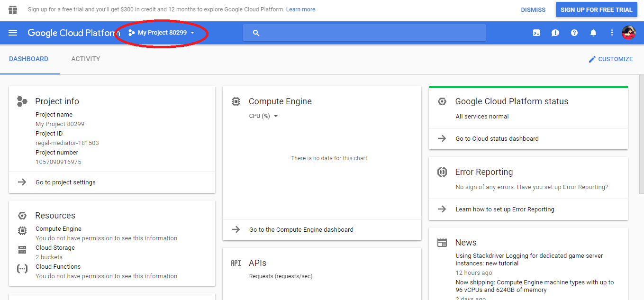644x300 pixels.
Task: Click the There is no data for this chart message
Action: pyautogui.click(x=329, y=158)
